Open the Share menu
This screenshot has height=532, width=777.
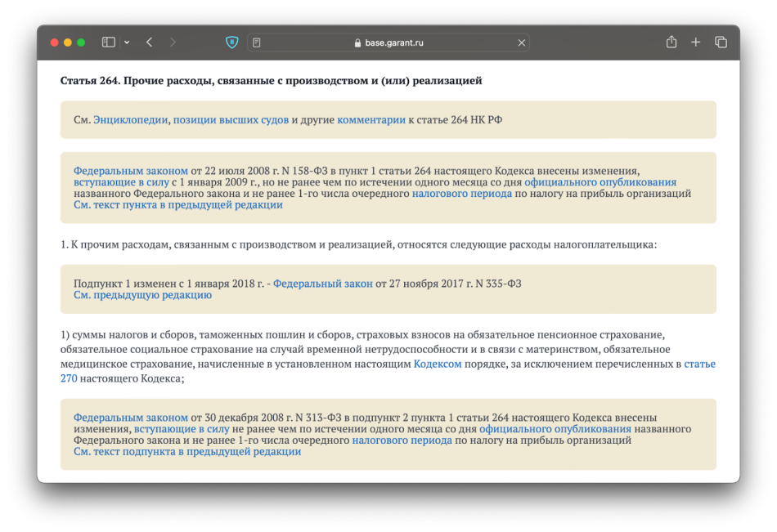(671, 42)
